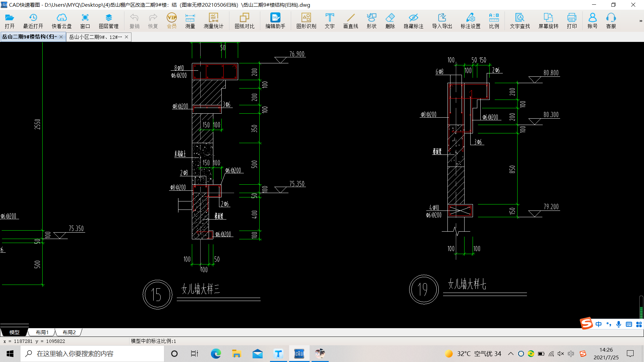
Task: Open Task View in taskbar
Action: point(195,354)
